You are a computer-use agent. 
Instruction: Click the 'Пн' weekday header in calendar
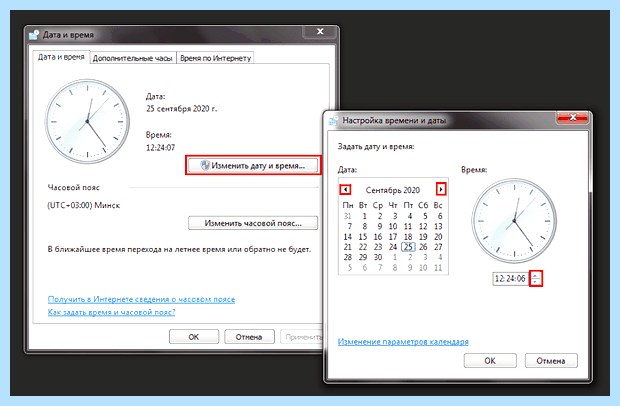pos(348,205)
